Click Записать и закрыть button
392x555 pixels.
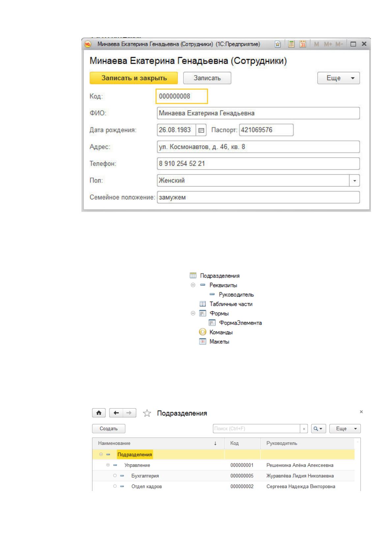click(134, 78)
